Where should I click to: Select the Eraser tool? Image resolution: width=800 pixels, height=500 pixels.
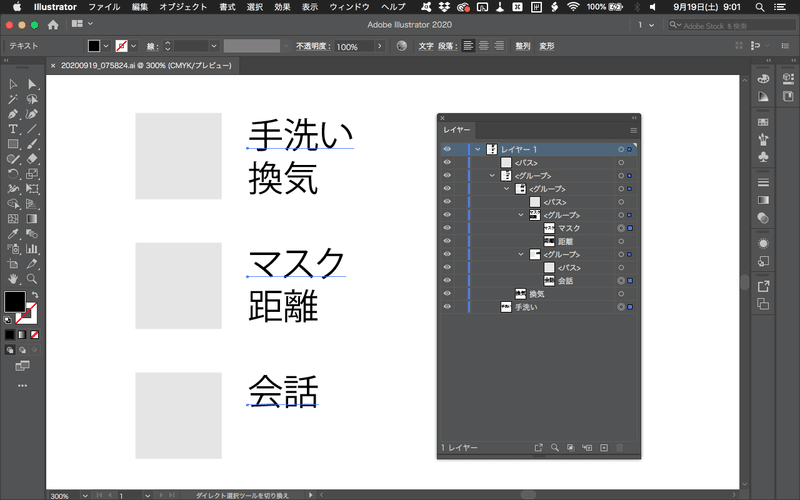(x=32, y=159)
